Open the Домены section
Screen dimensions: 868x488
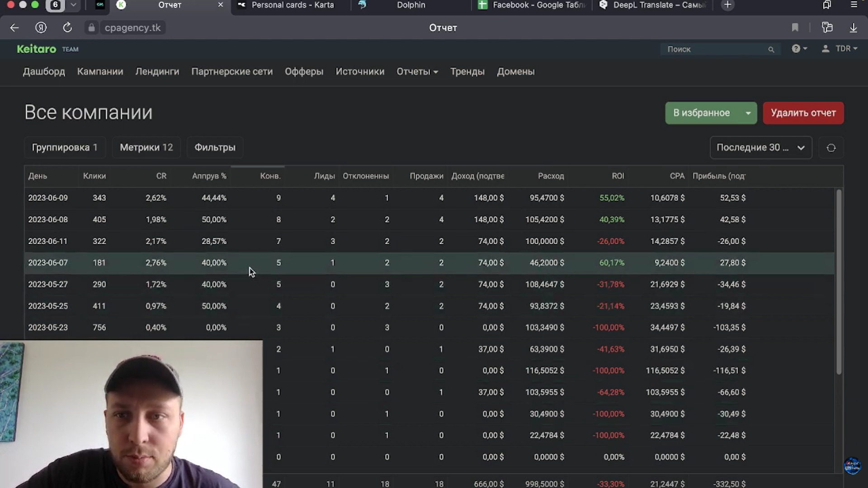coord(516,72)
